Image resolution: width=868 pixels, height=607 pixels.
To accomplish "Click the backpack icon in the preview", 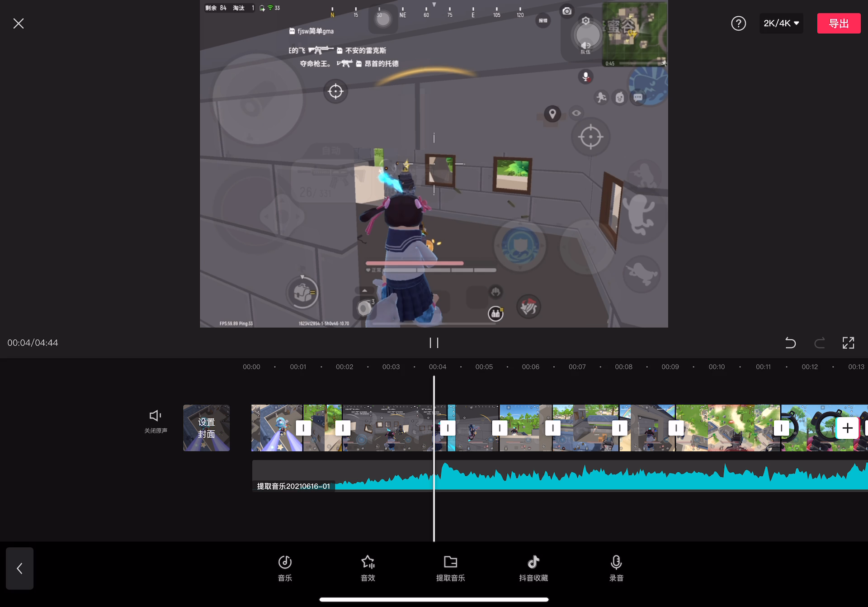I will pyautogui.click(x=302, y=293).
